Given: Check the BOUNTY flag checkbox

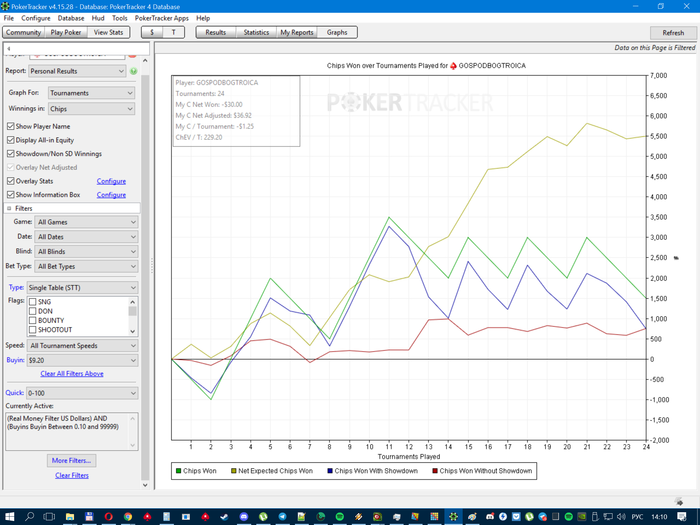Looking at the screenshot, I should pos(33,321).
